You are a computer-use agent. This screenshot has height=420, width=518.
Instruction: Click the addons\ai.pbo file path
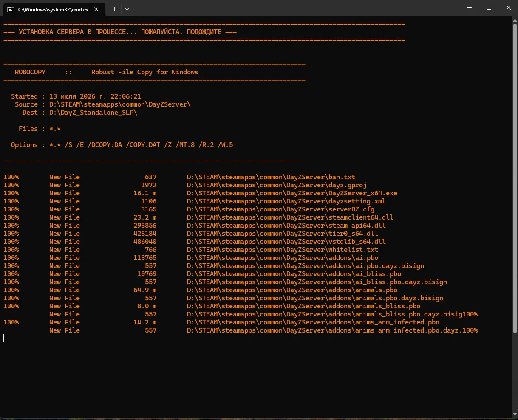[283, 258]
